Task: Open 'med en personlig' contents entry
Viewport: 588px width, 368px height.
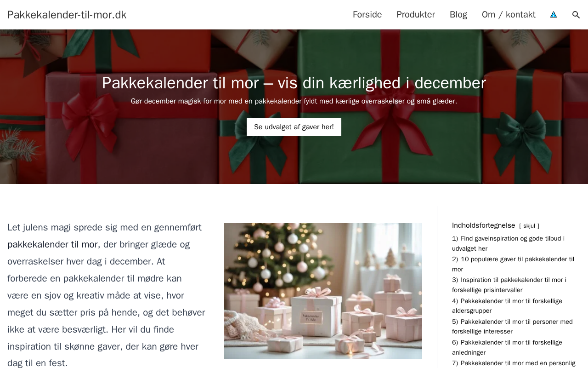Action: point(514,363)
